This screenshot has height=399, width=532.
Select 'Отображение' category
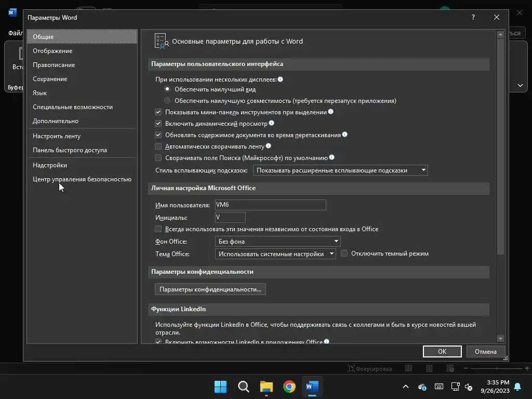pos(82,51)
